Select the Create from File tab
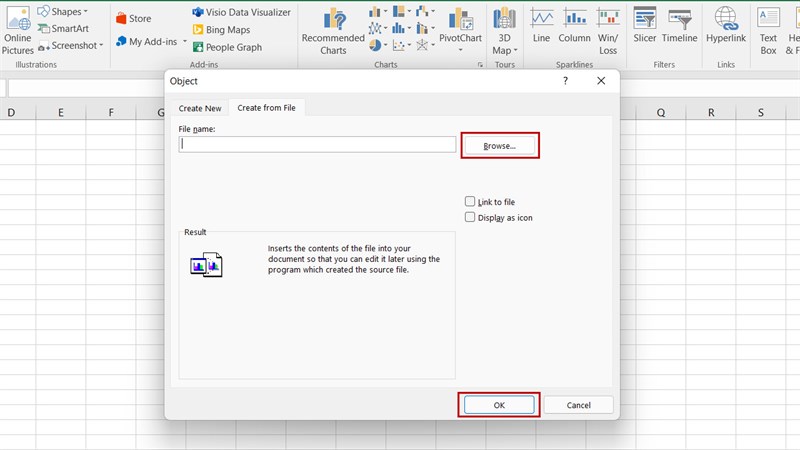800x450 pixels. (266, 108)
